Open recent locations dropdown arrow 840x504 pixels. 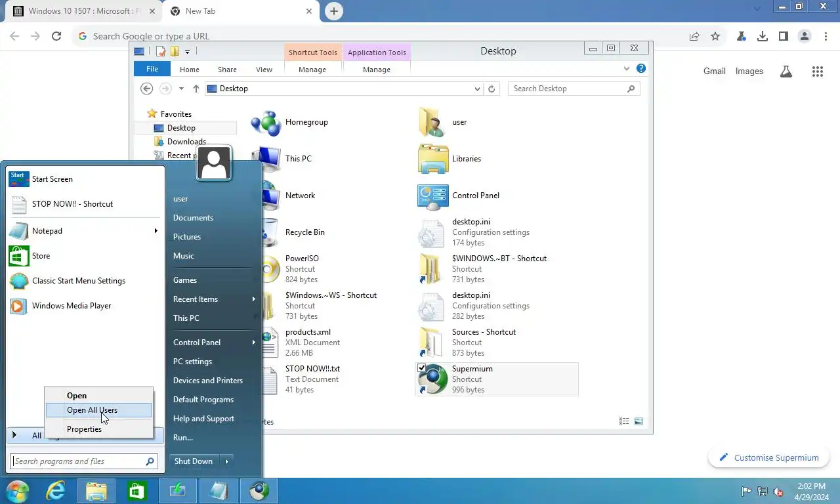[x=182, y=89]
